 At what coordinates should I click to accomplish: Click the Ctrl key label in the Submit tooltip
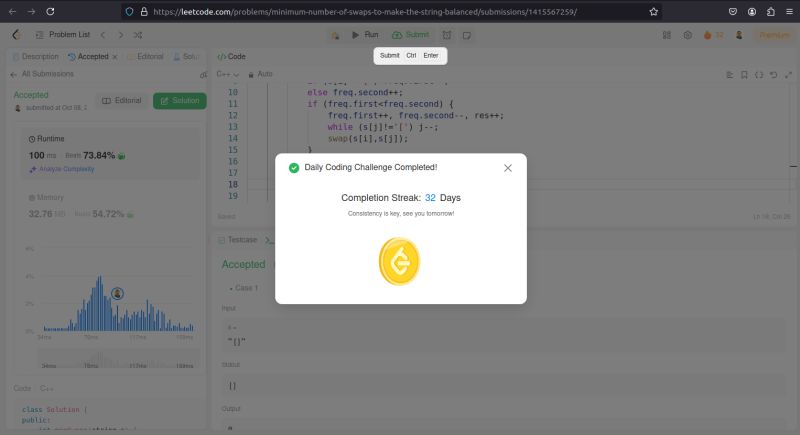pyautogui.click(x=411, y=56)
